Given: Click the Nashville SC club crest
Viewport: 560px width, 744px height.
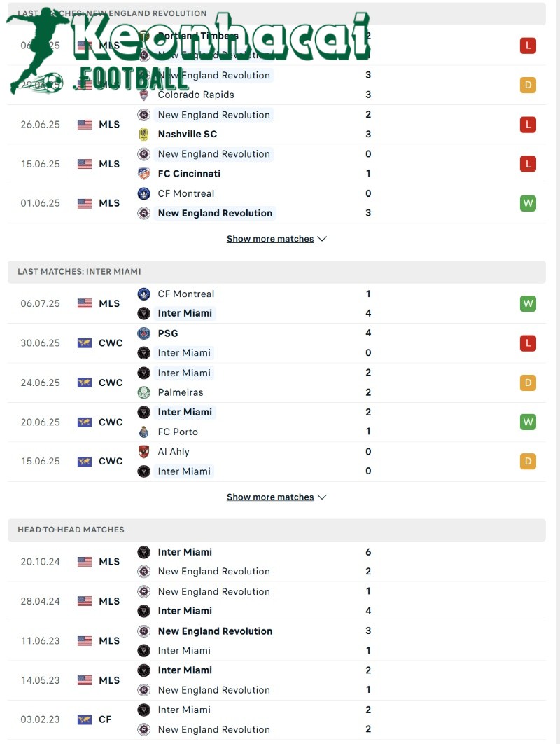Looking at the screenshot, I should pyautogui.click(x=145, y=134).
